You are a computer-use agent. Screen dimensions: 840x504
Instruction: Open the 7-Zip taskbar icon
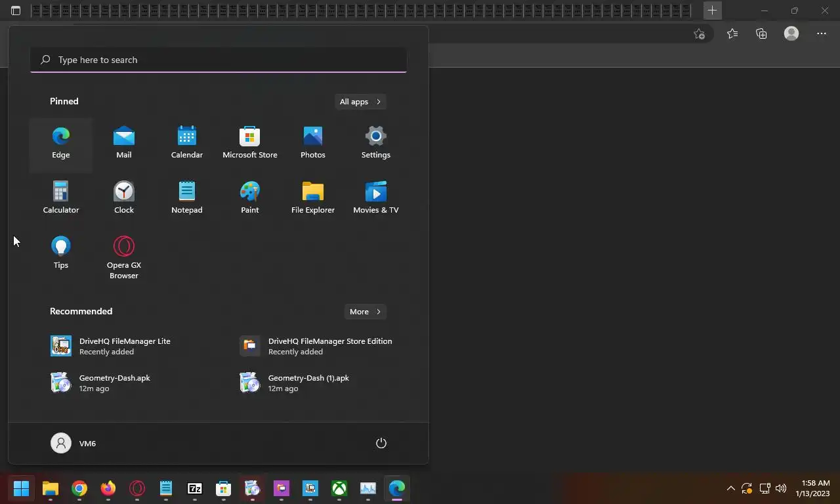pyautogui.click(x=195, y=488)
